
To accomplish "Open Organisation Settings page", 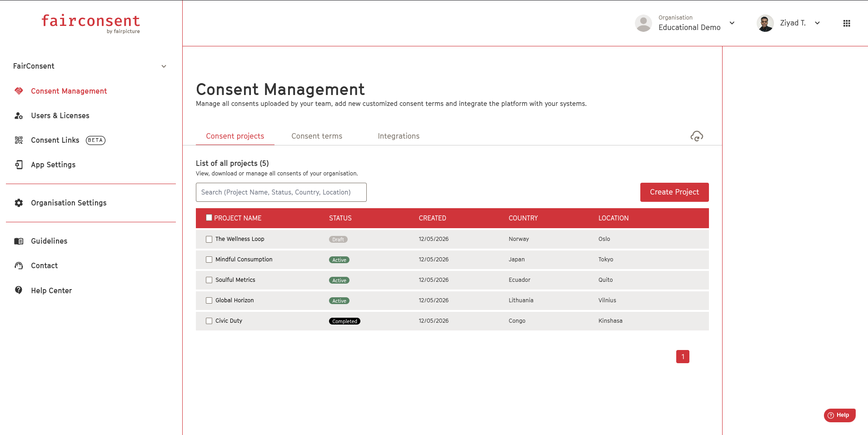I will point(69,203).
